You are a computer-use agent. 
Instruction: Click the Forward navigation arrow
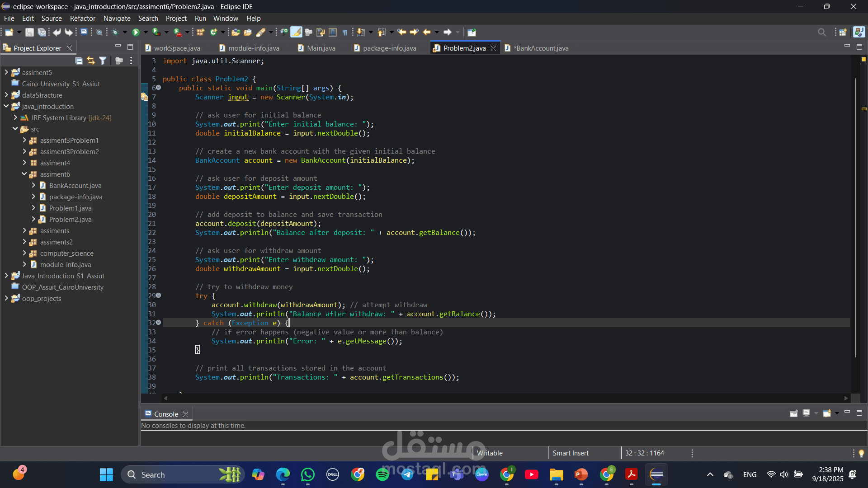(448, 32)
